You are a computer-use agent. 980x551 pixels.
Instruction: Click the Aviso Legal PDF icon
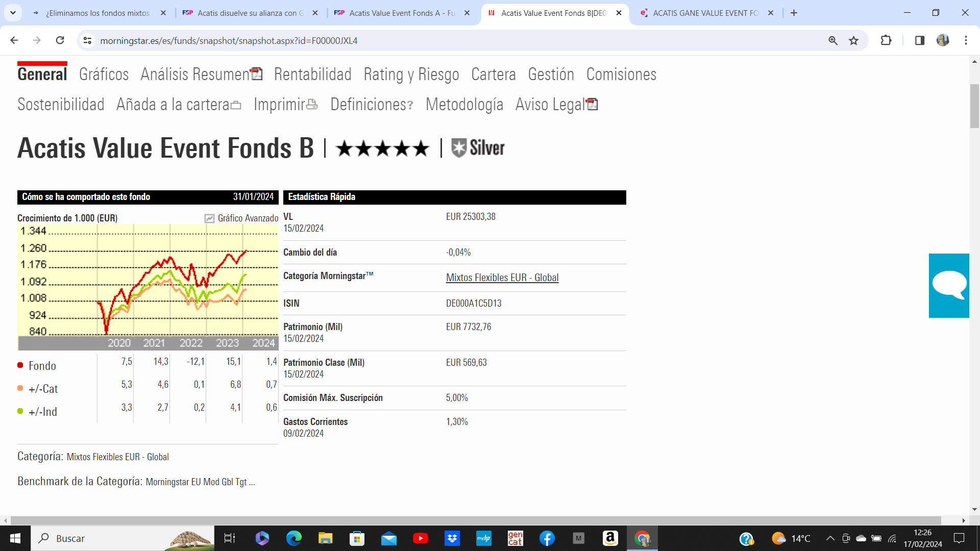592,104
